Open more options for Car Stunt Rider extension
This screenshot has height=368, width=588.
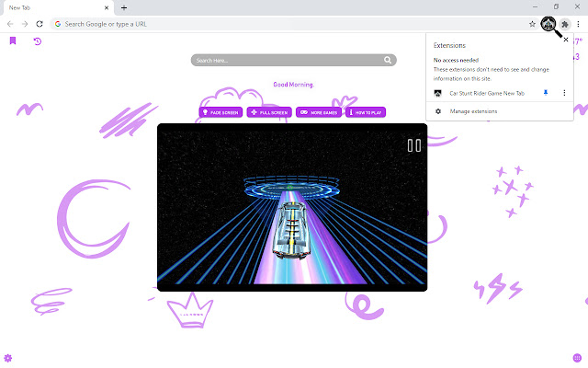(x=564, y=93)
